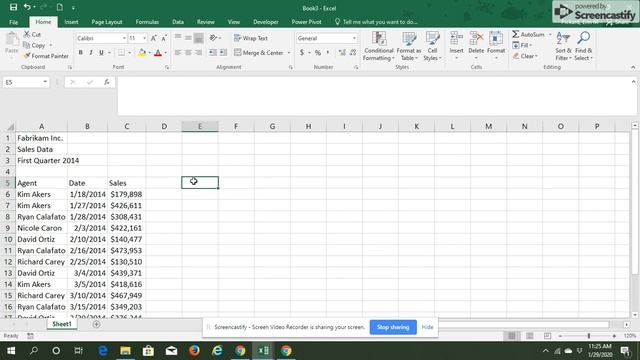This screenshot has width=640, height=360.
Task: Align cell text to the right
Action: pyautogui.click(x=198, y=53)
